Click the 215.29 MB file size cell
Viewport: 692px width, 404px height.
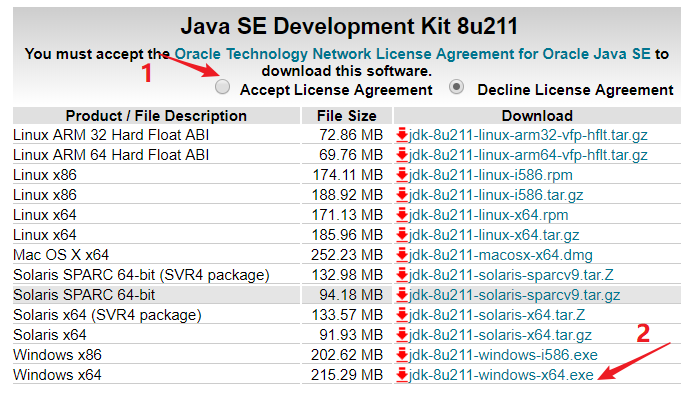tap(347, 375)
